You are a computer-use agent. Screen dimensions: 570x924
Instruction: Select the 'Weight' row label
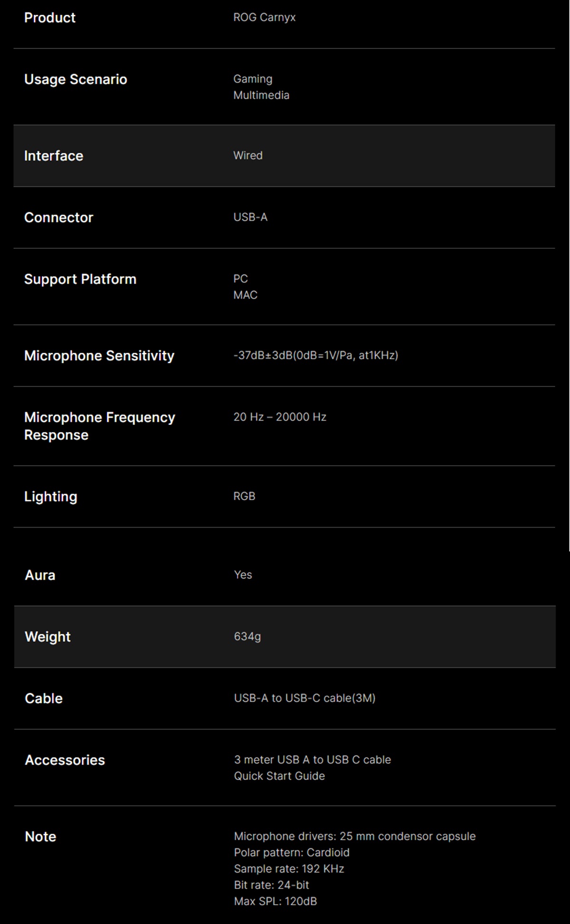click(47, 637)
